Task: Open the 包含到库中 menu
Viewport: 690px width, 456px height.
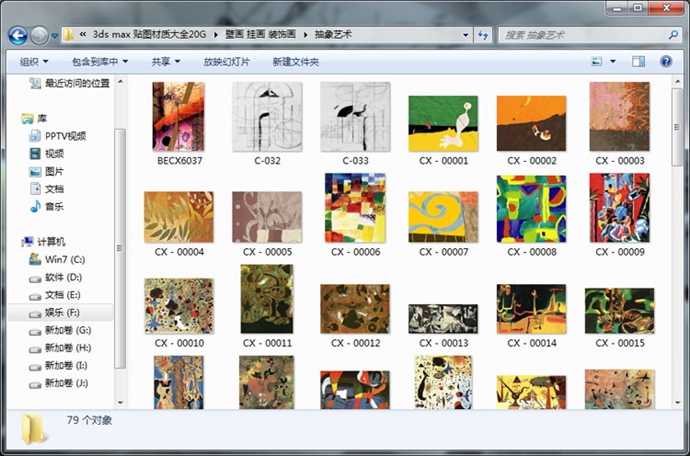Action: [100, 62]
